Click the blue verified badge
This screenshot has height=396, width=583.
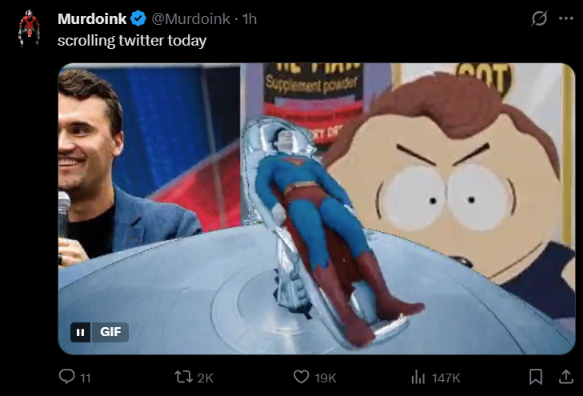click(138, 19)
